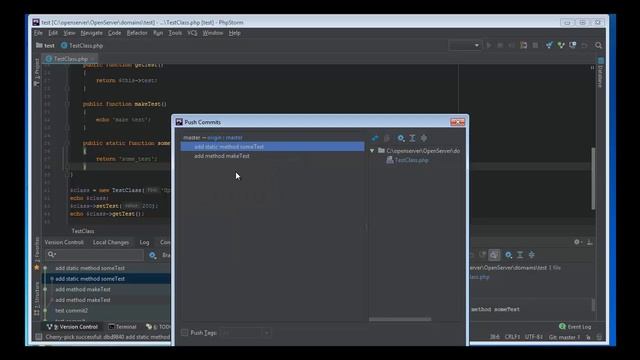Select first 'add method makeTest' log row
This screenshot has width=640, height=360.
(107, 289)
